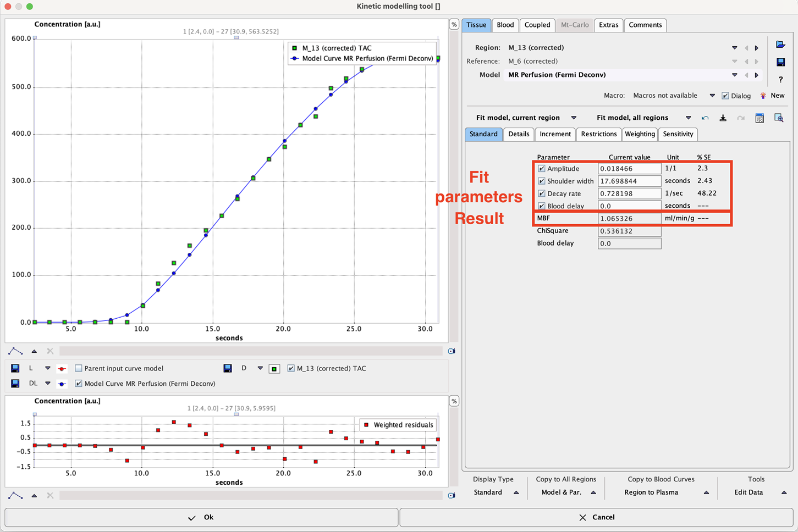The width and height of the screenshot is (798, 532).
Task: Open help via the question mark icon
Action: pos(780,80)
